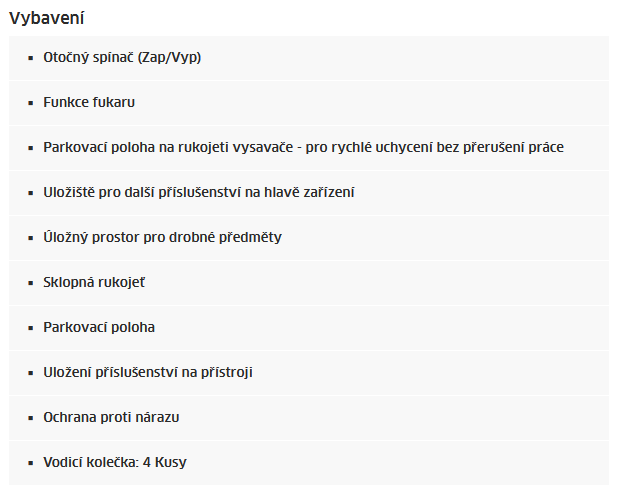The image size is (627, 493).
Task: Select Ochrana proti nárazu list item
Action: tap(309, 418)
